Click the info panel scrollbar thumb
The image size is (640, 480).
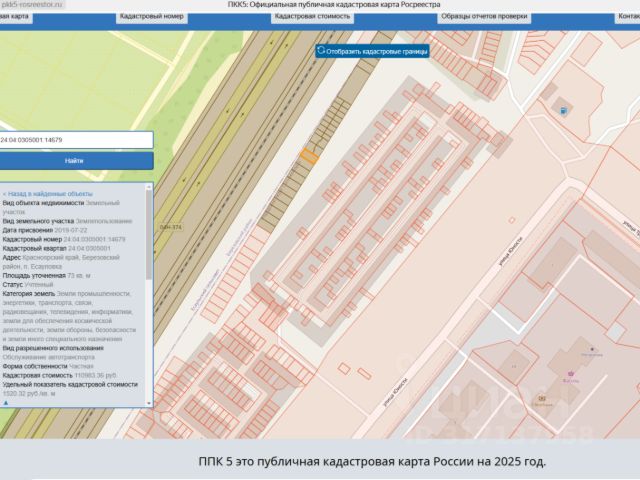pos(149,235)
